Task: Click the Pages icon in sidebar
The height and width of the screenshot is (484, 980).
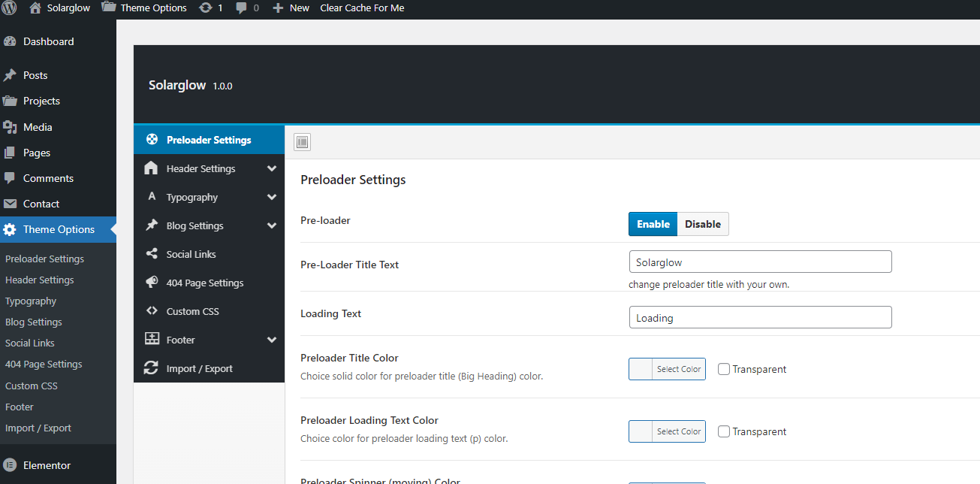Action: [x=10, y=153]
